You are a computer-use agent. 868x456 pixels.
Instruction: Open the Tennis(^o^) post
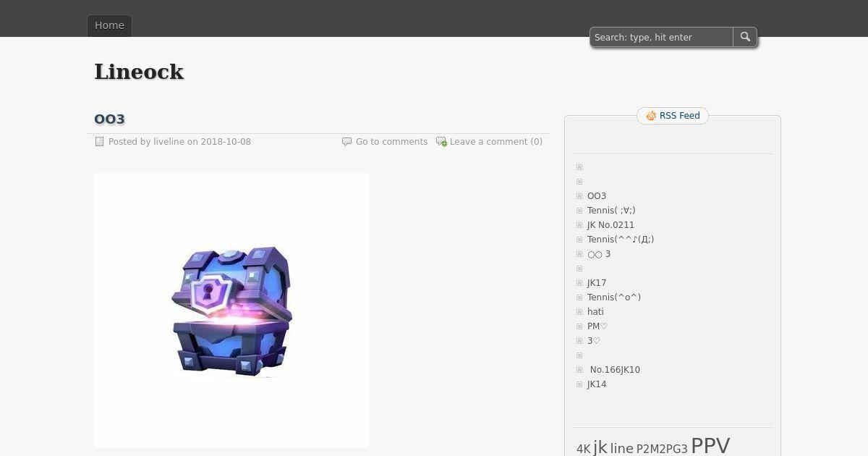(x=614, y=297)
